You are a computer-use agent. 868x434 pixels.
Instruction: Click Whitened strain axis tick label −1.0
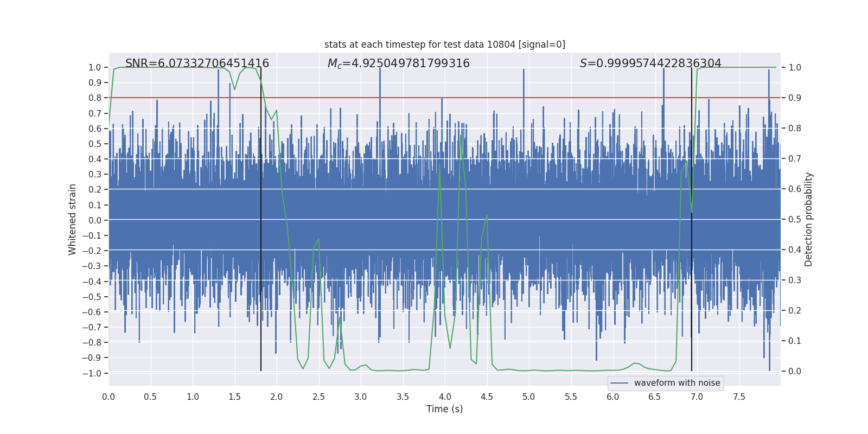(x=92, y=373)
